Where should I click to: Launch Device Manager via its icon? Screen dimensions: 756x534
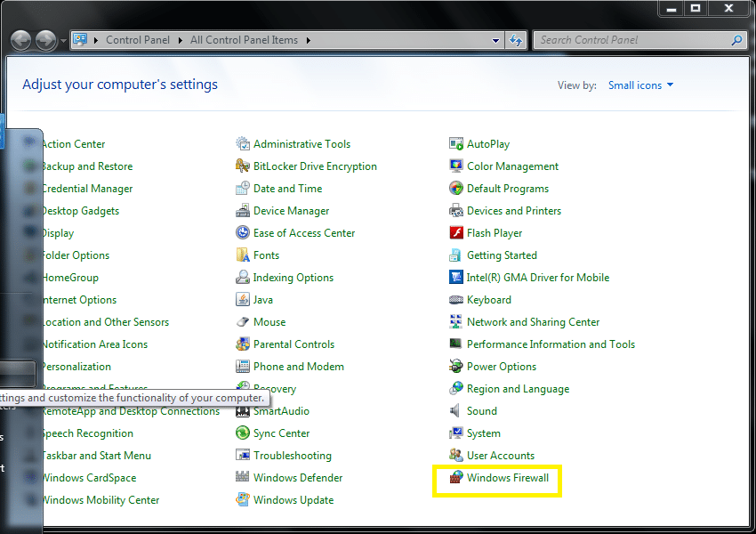click(243, 210)
